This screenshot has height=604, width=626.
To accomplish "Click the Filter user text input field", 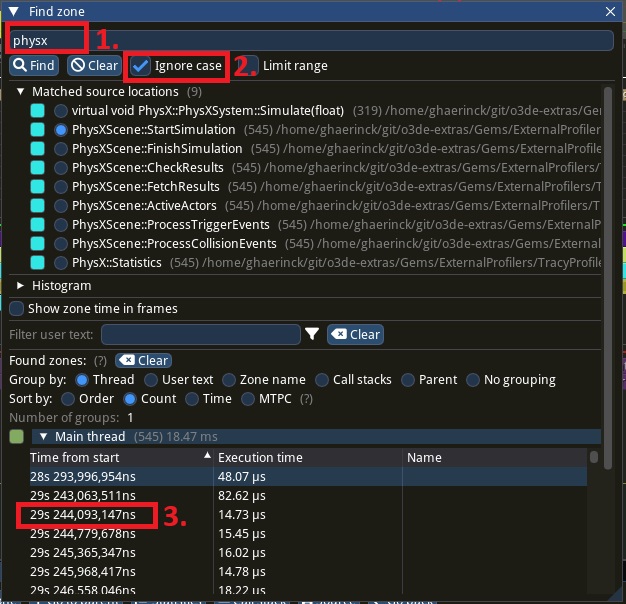I will click(200, 335).
